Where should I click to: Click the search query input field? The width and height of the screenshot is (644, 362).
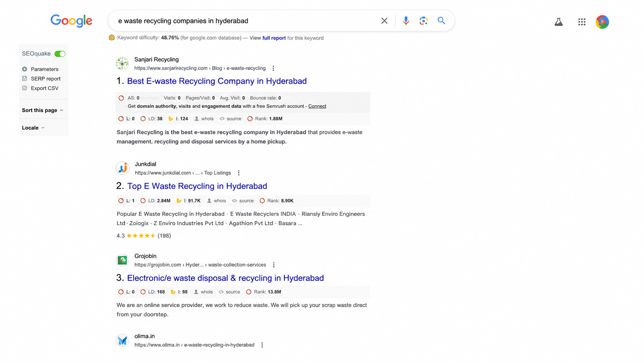click(x=246, y=21)
